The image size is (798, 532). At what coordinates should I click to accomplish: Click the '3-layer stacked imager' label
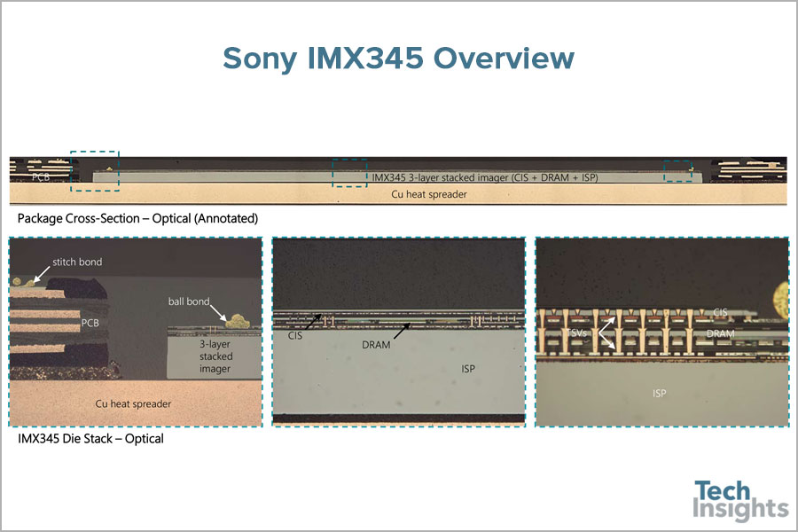coord(215,356)
